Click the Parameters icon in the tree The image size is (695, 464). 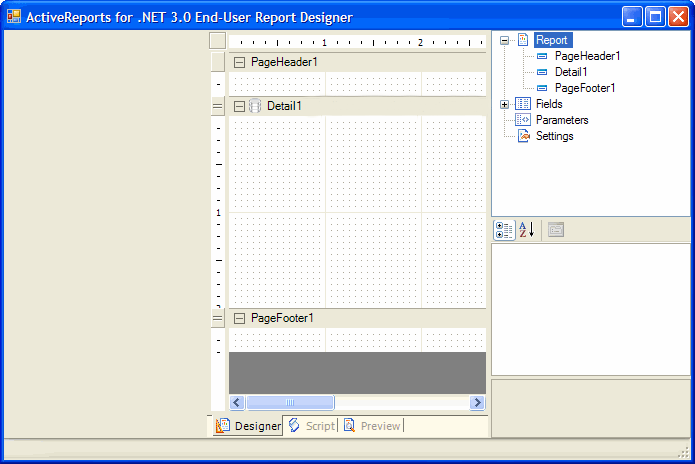[523, 120]
